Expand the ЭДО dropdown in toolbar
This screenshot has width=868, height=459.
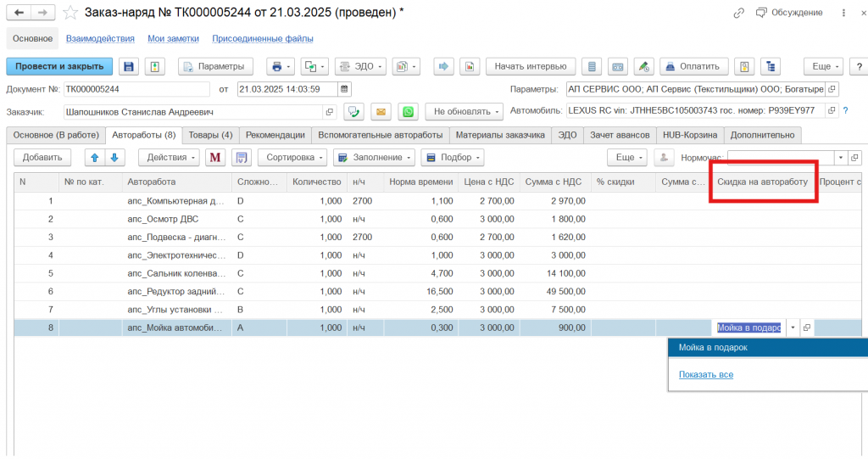(x=360, y=66)
